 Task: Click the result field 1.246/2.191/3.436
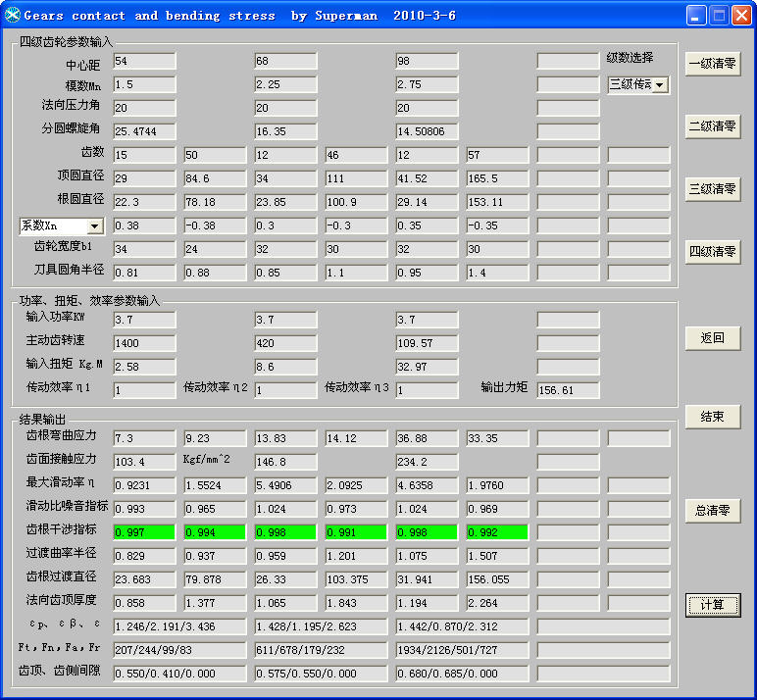click(x=179, y=626)
